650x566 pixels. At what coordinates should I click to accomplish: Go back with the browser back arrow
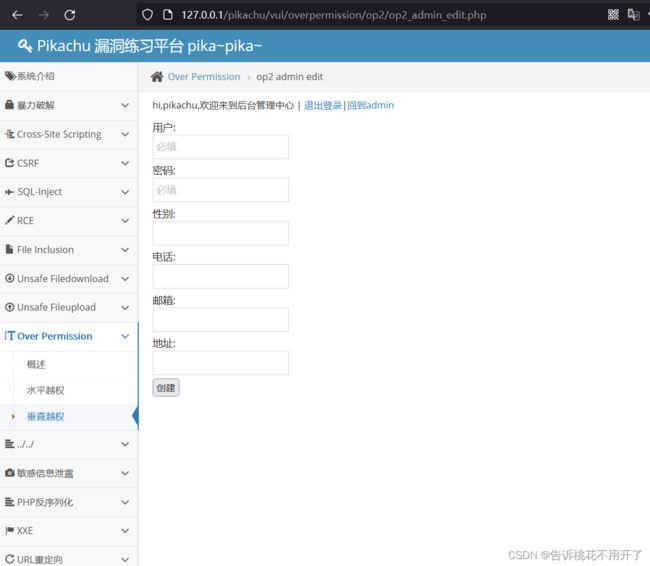click(17, 15)
